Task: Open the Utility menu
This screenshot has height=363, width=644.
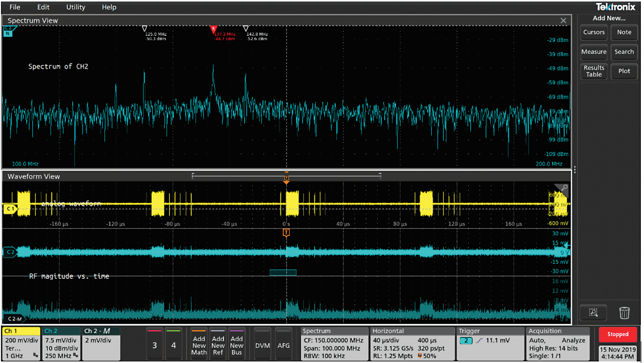Action: 75,7
